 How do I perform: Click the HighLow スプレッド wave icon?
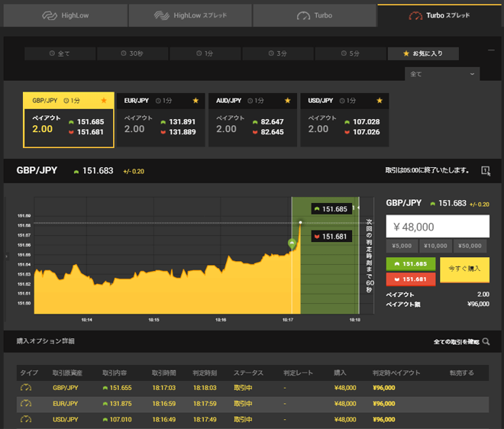point(162,15)
